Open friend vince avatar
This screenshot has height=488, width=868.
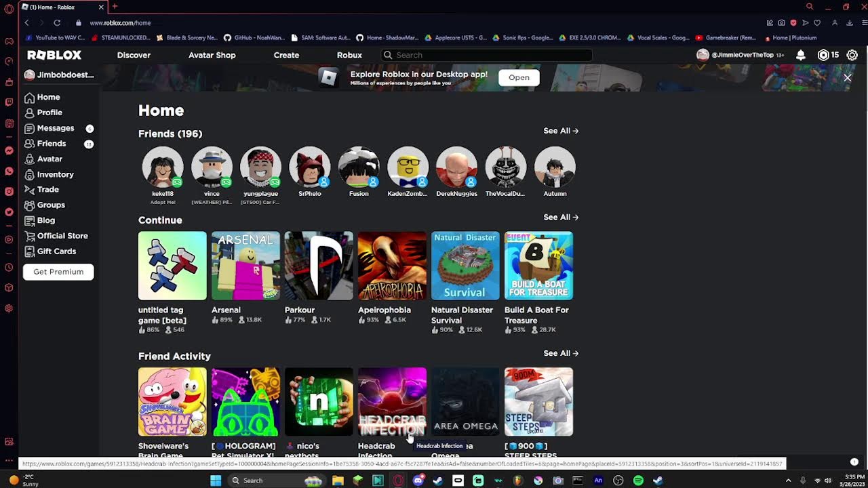coord(212,167)
